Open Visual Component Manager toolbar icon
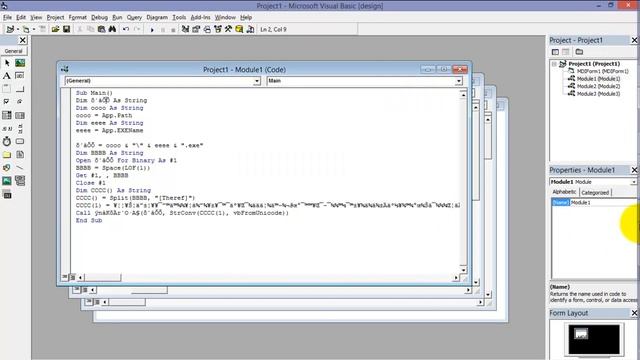This screenshot has width=640, height=360. pos(250,29)
